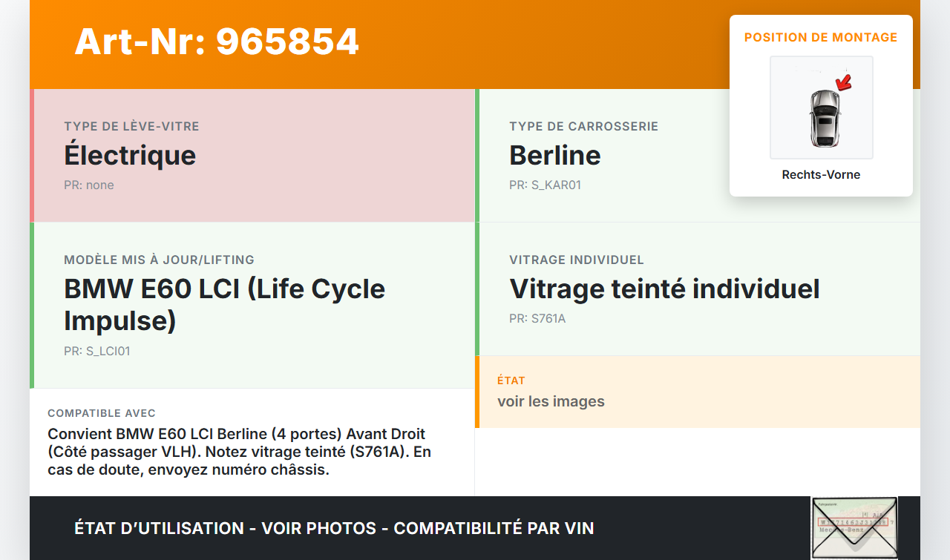Click the 'Type de lève-vitre' field label

coord(131,126)
